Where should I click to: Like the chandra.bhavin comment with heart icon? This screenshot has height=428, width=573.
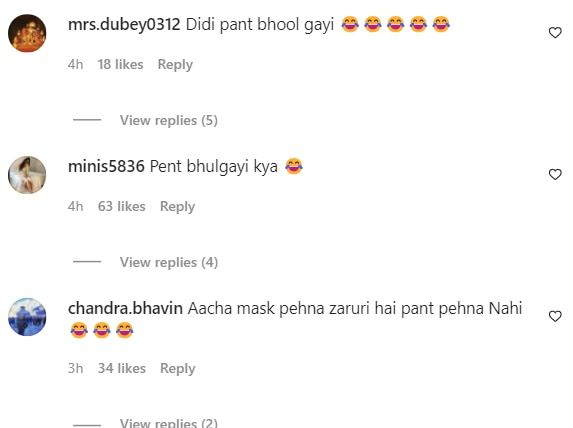click(x=555, y=316)
